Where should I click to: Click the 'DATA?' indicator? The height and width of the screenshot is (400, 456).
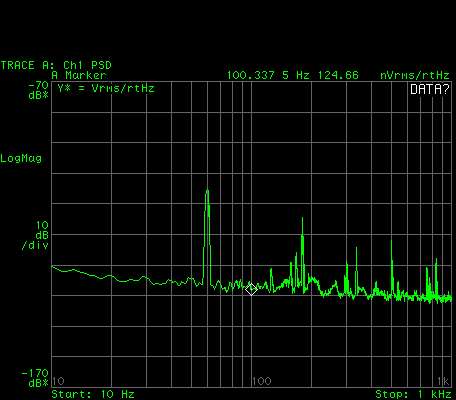[430, 89]
